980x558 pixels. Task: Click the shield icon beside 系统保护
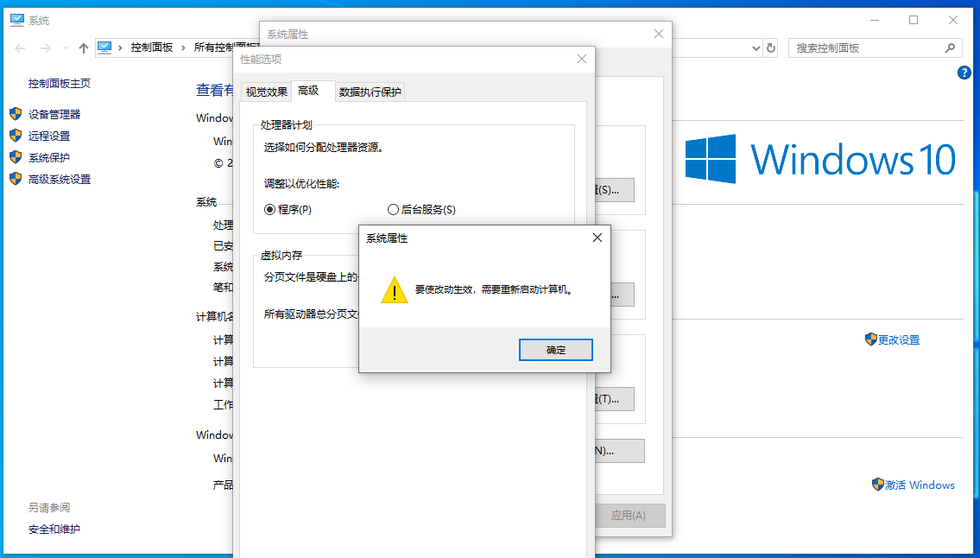pyautogui.click(x=16, y=157)
